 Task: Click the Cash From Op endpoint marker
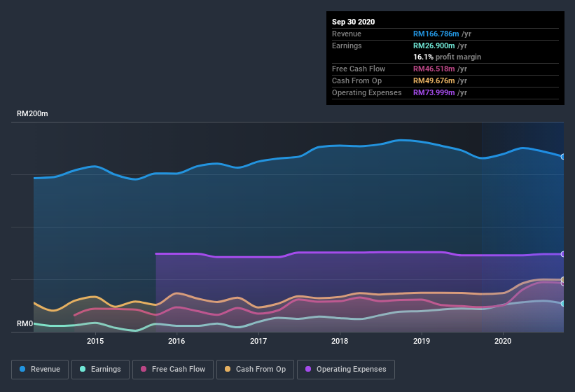click(x=563, y=279)
